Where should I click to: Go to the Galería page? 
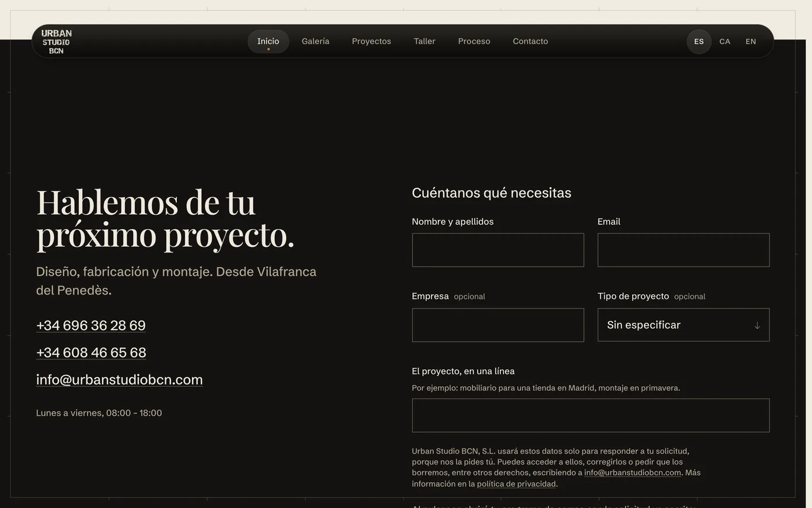click(316, 41)
